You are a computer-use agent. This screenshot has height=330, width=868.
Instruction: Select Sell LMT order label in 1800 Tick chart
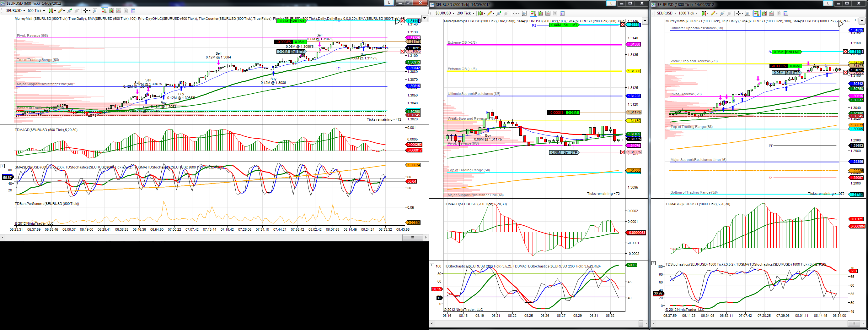pos(786,52)
